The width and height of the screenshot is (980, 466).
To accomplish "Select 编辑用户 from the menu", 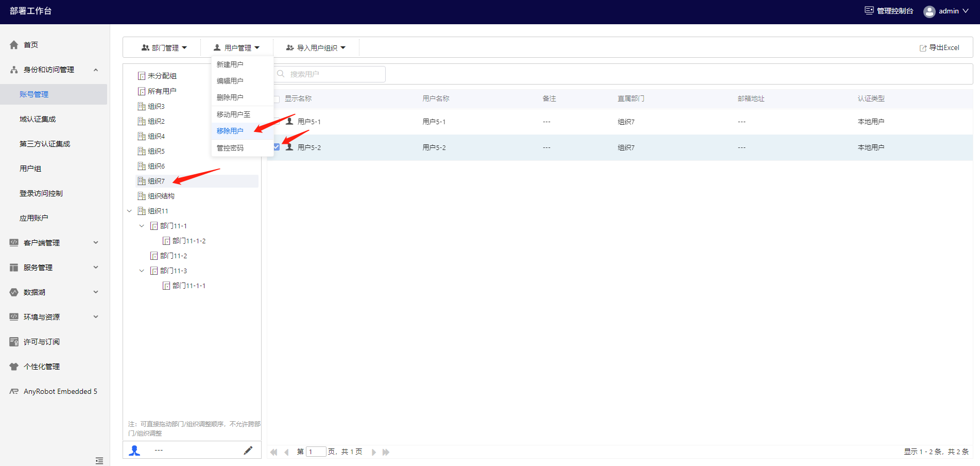I will tap(242, 81).
